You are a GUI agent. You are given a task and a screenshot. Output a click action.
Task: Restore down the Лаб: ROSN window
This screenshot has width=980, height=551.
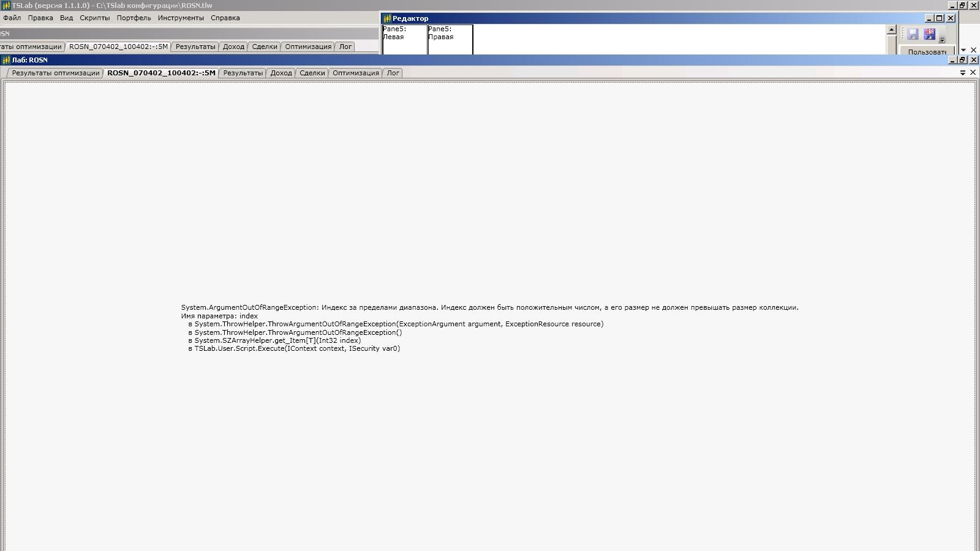click(962, 60)
